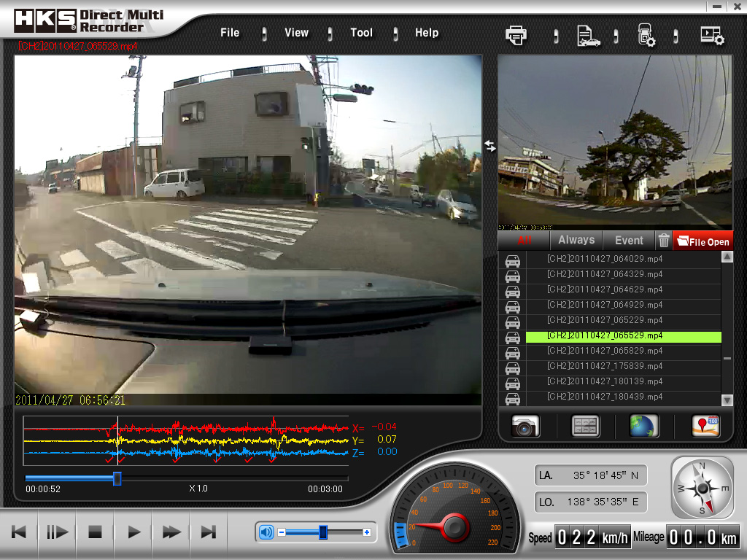Swap front and rear camera views
This screenshot has width=747, height=560.
pyautogui.click(x=489, y=146)
